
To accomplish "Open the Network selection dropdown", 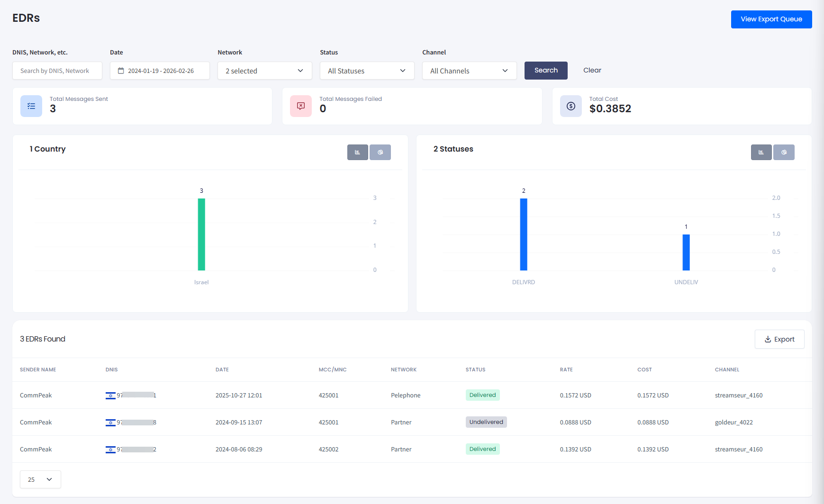I will click(x=264, y=70).
